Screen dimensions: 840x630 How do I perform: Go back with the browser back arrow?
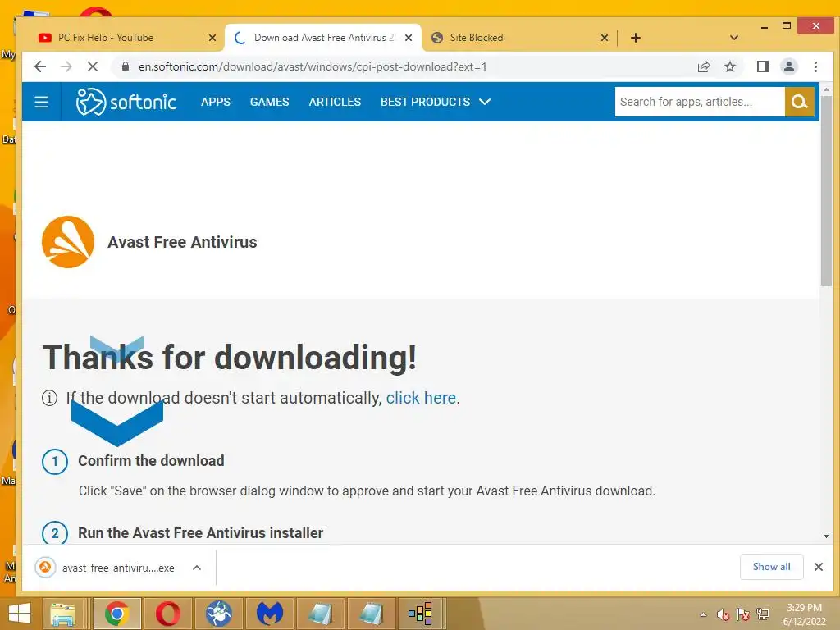click(x=40, y=66)
